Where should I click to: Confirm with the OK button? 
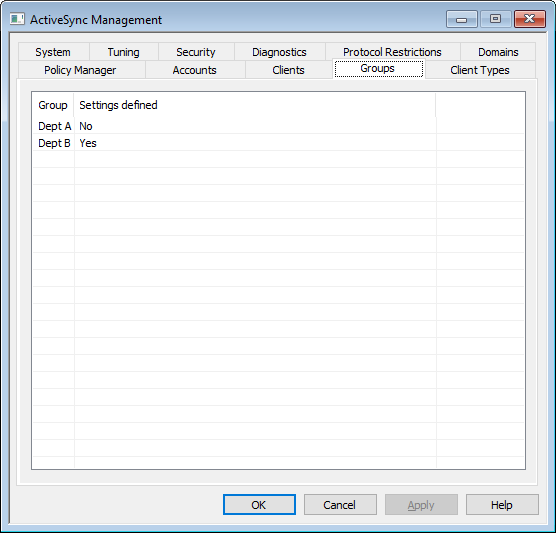pos(259,504)
